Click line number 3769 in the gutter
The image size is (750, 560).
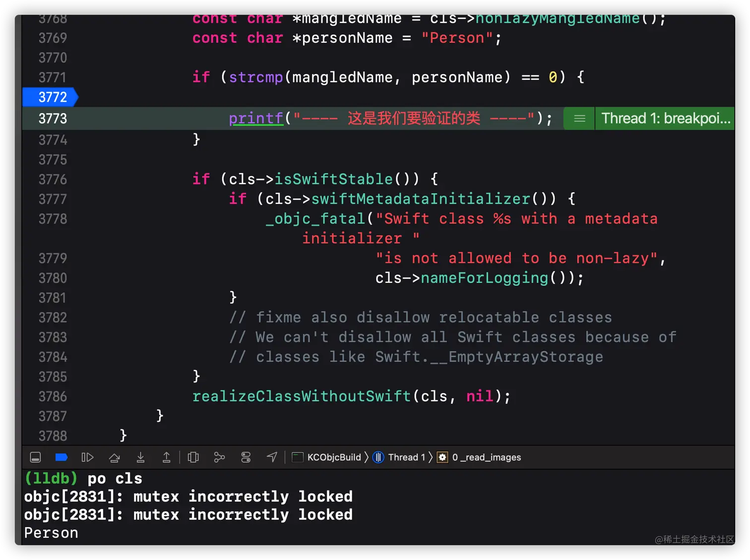pyautogui.click(x=53, y=38)
